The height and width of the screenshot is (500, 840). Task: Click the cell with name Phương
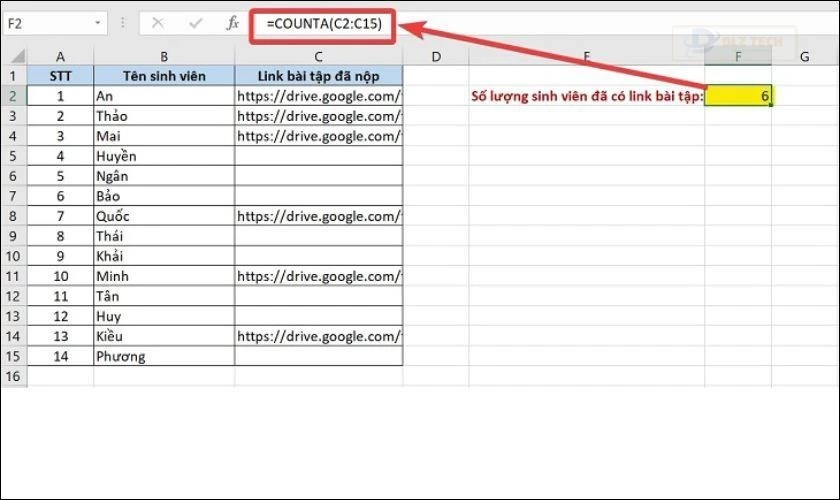tap(164, 356)
